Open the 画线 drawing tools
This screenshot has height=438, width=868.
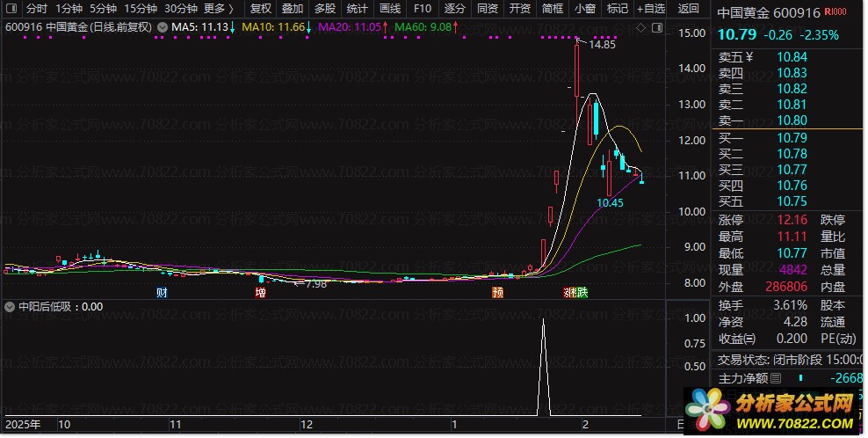(390, 9)
